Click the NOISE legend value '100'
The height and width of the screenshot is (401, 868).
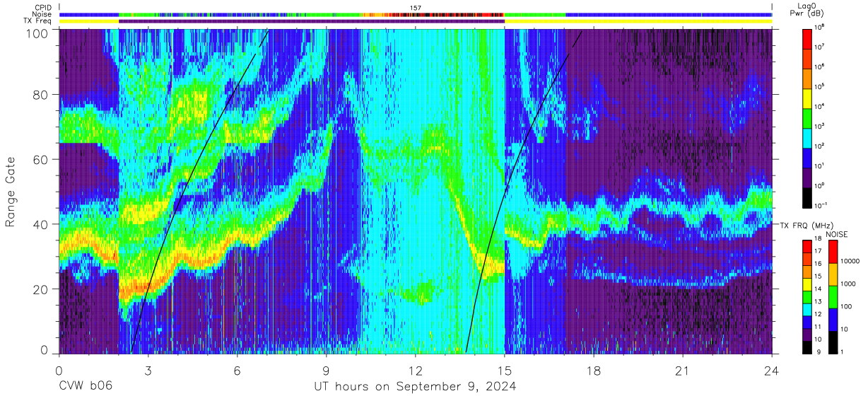pyautogui.click(x=848, y=307)
